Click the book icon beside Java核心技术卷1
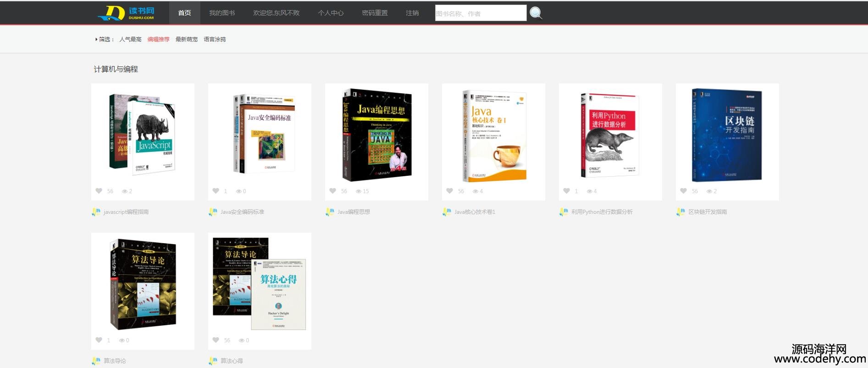This screenshot has height=368, width=868. click(x=447, y=212)
